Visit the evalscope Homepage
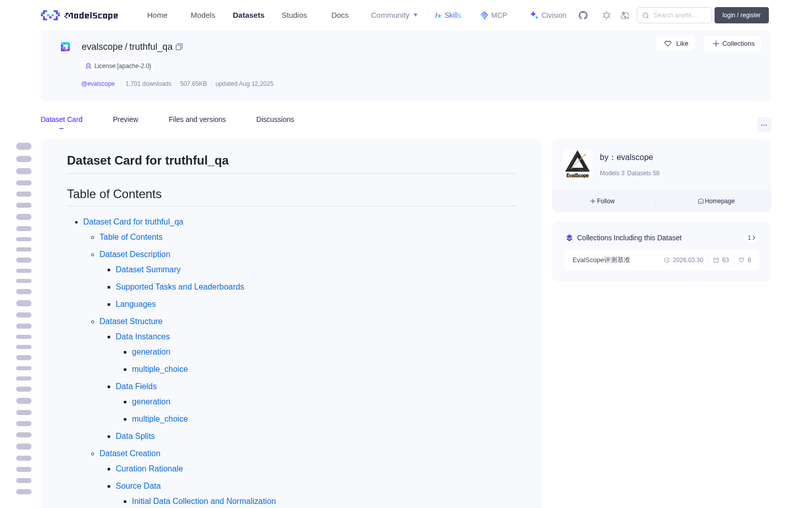 716,201
